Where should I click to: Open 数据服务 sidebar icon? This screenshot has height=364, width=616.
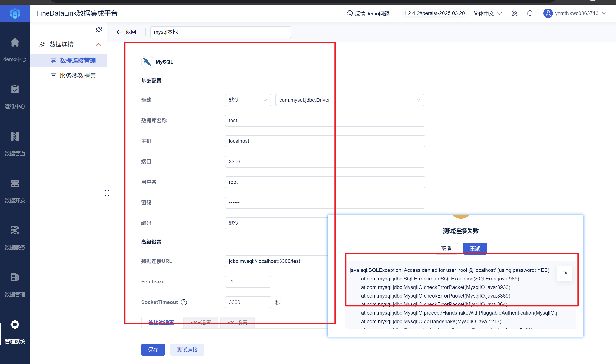pyautogui.click(x=15, y=231)
